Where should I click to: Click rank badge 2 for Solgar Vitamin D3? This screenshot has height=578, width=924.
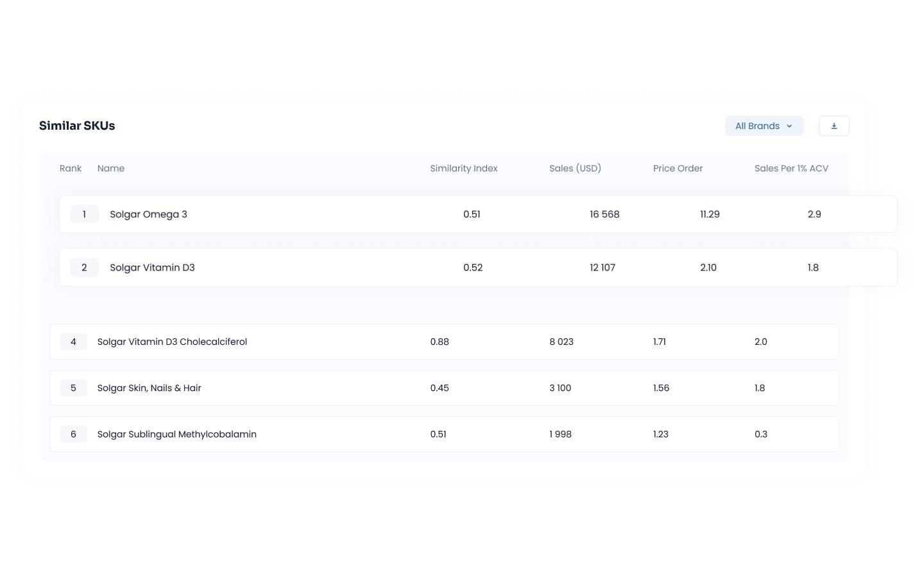[x=84, y=268]
